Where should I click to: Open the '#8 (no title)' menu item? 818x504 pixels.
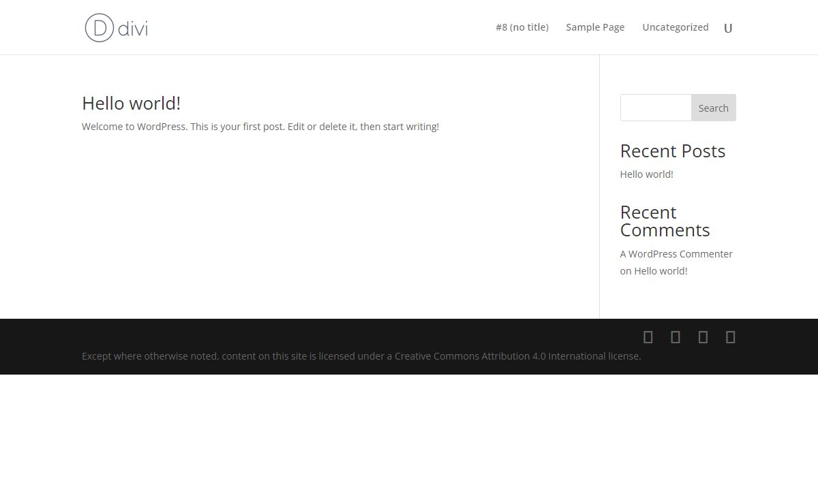click(x=522, y=27)
